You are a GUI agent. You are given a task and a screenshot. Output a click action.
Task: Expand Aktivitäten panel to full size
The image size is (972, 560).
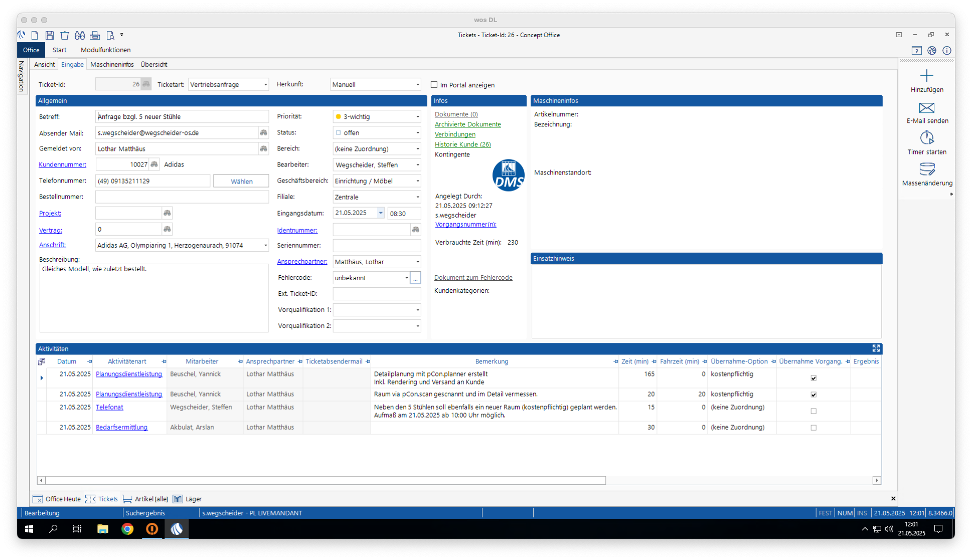(876, 348)
